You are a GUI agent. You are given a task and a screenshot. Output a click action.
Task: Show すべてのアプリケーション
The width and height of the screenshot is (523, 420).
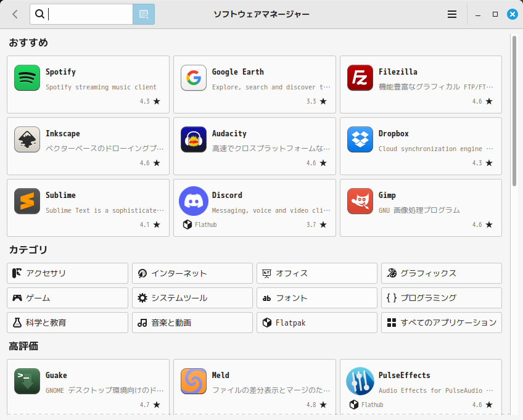[441, 322]
